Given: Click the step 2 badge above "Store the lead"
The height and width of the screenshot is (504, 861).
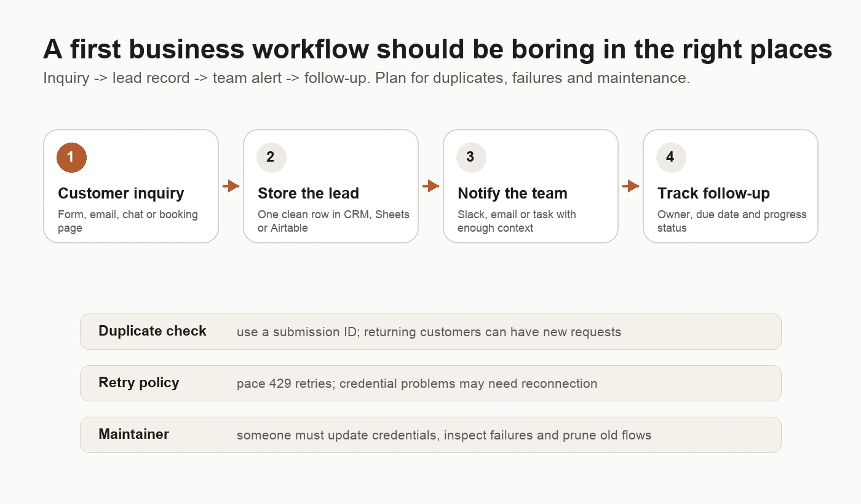Looking at the screenshot, I should click(x=271, y=157).
